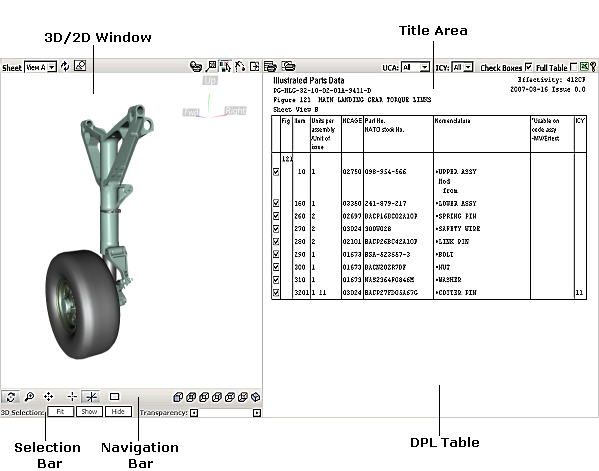
Task: Enable the Full Table checkbox
Action: (573, 67)
